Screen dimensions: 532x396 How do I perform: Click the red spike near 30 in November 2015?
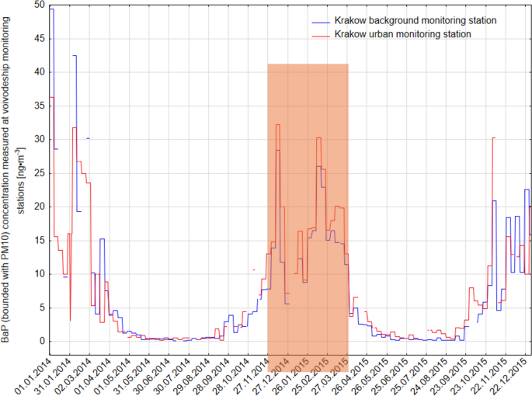pos(494,137)
